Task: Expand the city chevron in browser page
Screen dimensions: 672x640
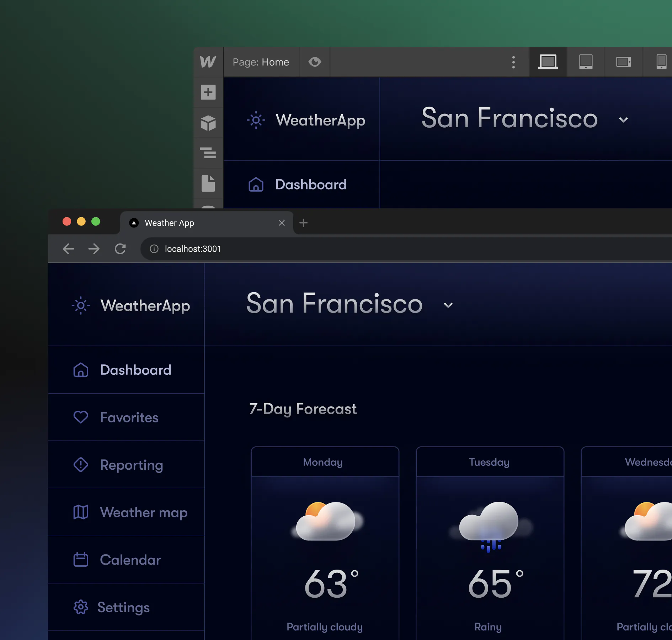Action: click(448, 305)
